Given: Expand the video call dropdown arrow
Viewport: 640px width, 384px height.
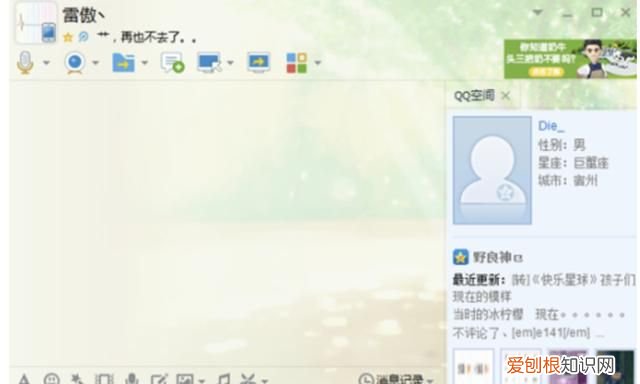Looking at the screenshot, I should point(96,63).
